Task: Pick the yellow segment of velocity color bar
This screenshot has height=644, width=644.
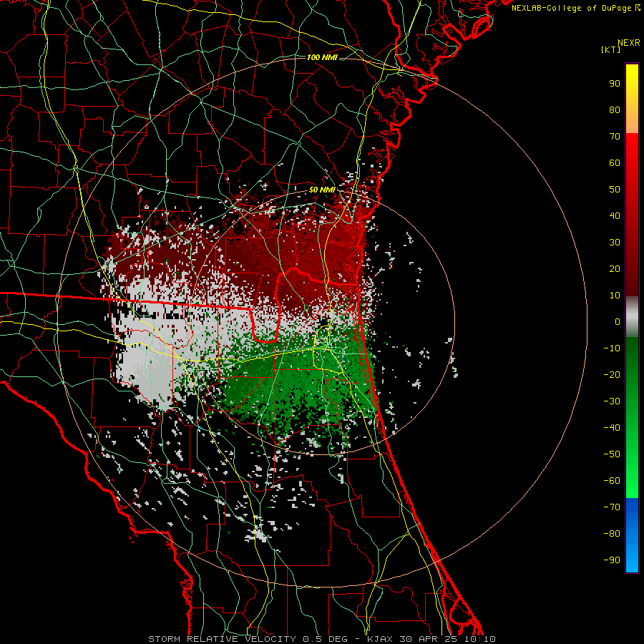Action: (632, 99)
